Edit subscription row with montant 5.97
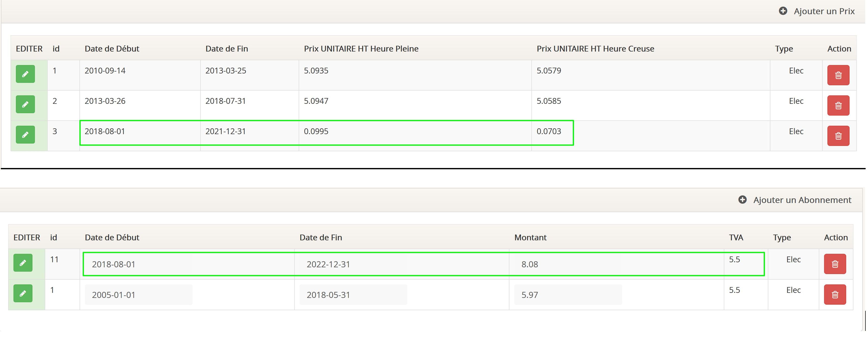 tap(23, 293)
